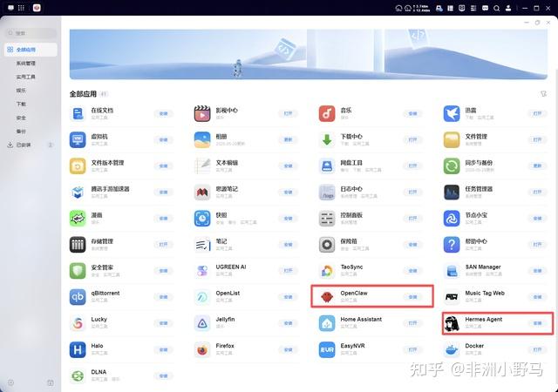This screenshot has height=392, width=558.
Task: Select the 系统管理 category
Action: (x=25, y=64)
